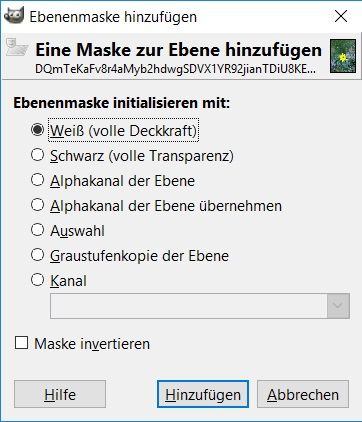Pick Alphakanal der Ebene übernehmen

[37, 205]
